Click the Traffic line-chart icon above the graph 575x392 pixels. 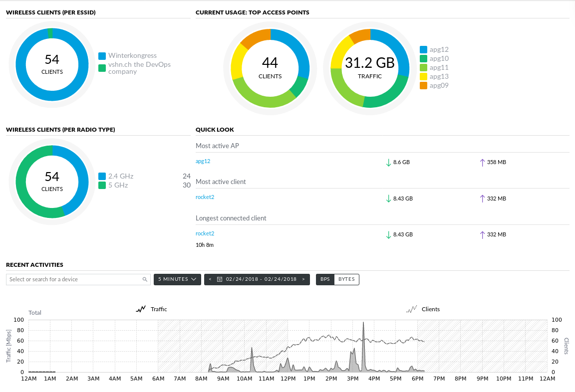(x=140, y=309)
